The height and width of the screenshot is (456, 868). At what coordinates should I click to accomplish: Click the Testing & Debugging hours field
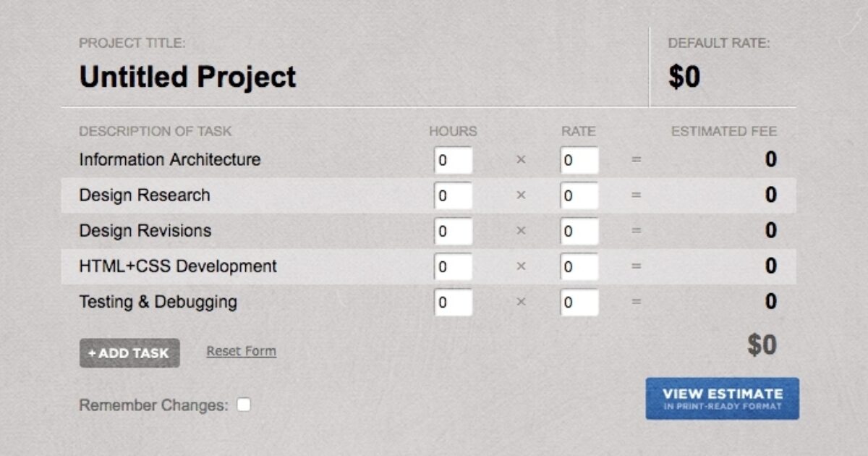tap(453, 301)
